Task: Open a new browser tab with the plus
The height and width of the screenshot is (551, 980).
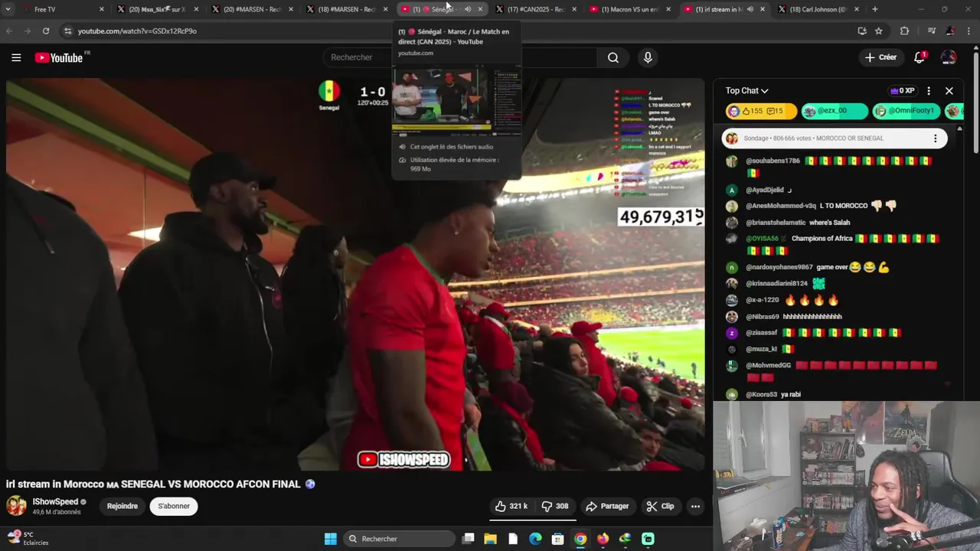Action: 875,9
